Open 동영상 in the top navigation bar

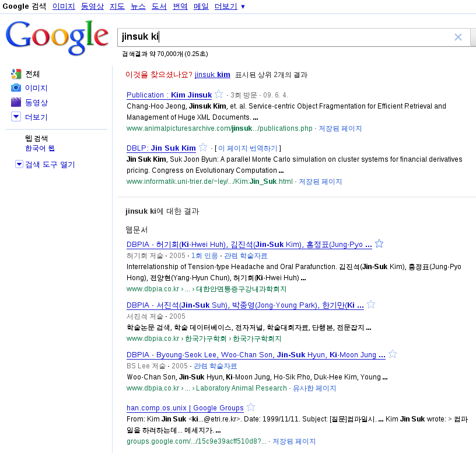[x=92, y=6]
